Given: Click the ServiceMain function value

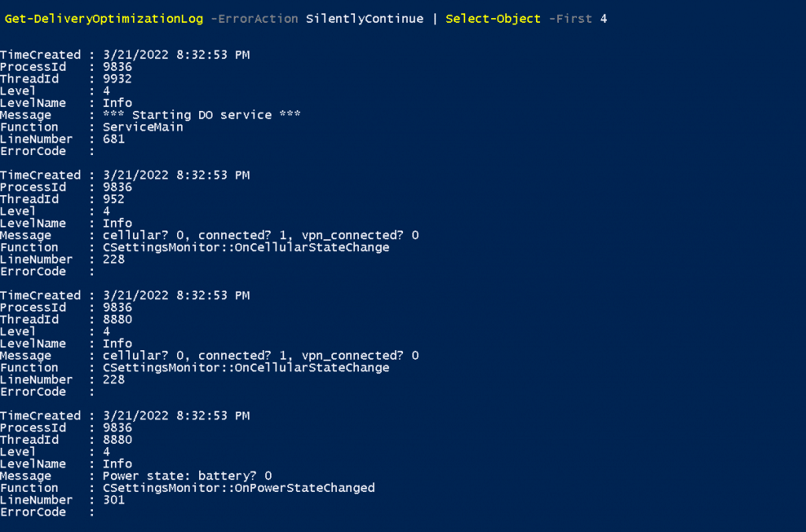Looking at the screenshot, I should [143, 127].
